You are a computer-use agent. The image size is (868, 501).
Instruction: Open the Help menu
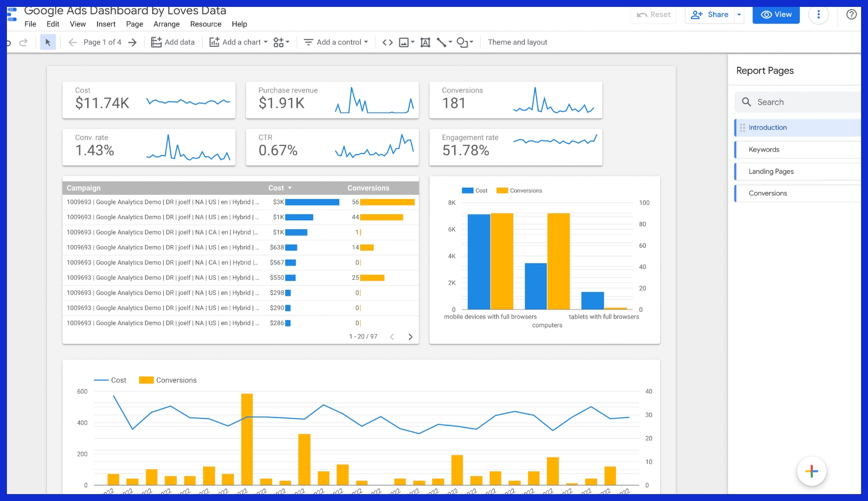(x=239, y=24)
